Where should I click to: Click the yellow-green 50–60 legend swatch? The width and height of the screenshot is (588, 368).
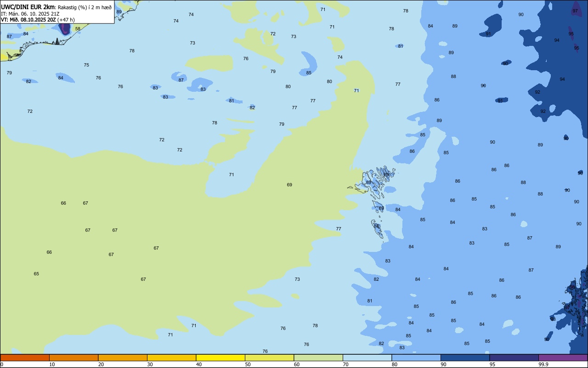coord(269,357)
